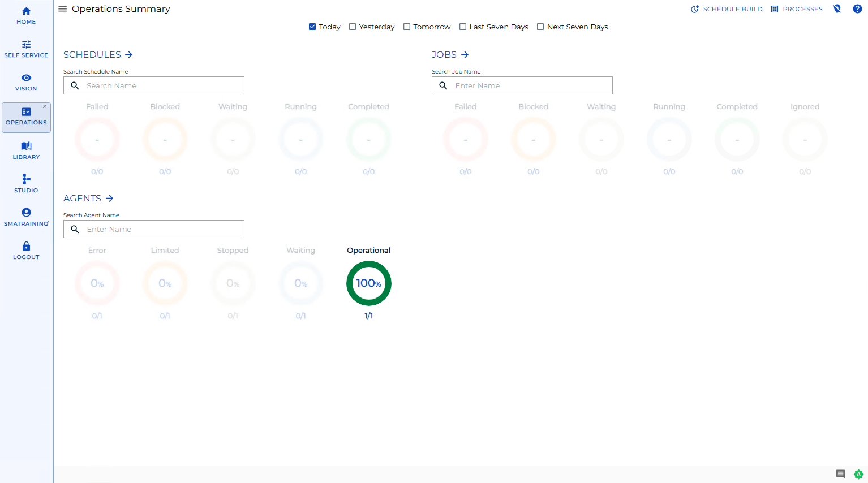Select Agents Waiting 0% gauge
Viewport: 868px width, 483px height.
(x=301, y=283)
